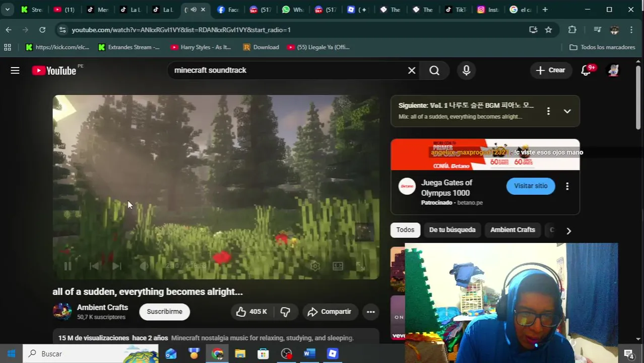Open Word from the taskbar
The image size is (644, 363).
tap(309, 354)
